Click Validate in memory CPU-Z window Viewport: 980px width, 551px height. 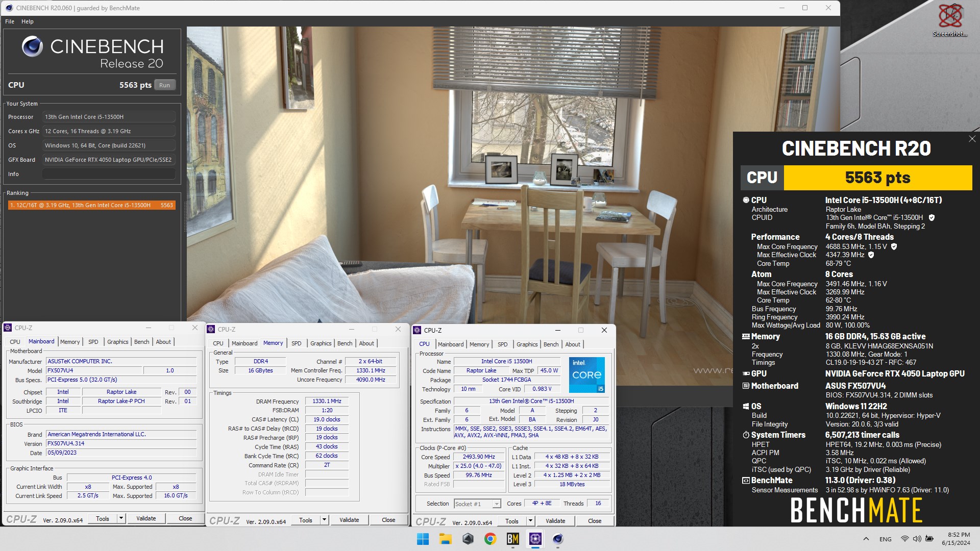(x=349, y=520)
